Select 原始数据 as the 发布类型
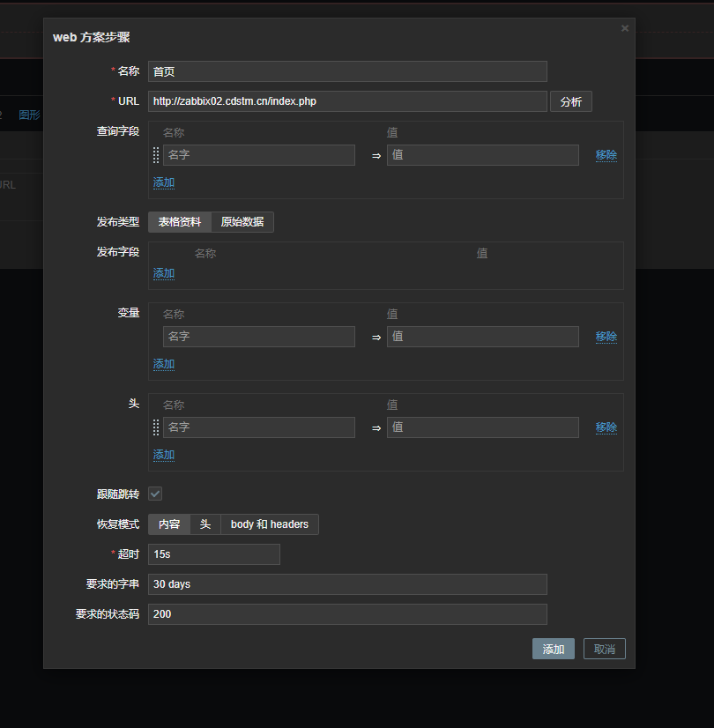The width and height of the screenshot is (714, 728). [x=242, y=222]
